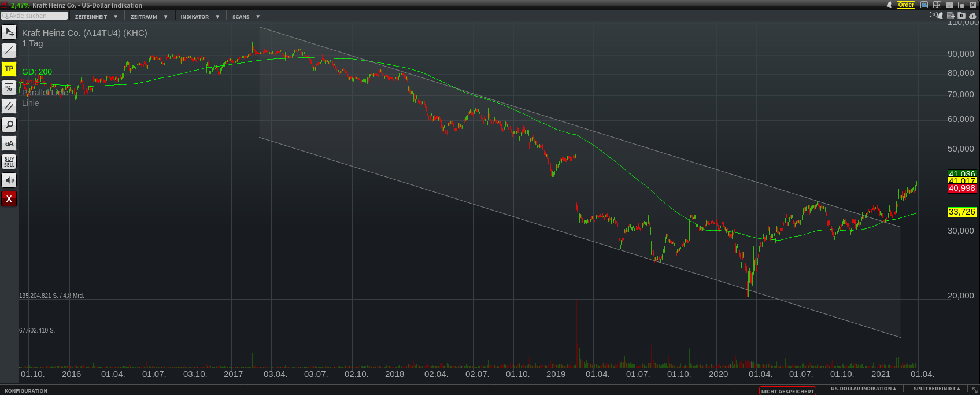Image resolution: width=980 pixels, height=395 pixels.
Task: Open the Konfiguration panel
Action: coord(26,391)
